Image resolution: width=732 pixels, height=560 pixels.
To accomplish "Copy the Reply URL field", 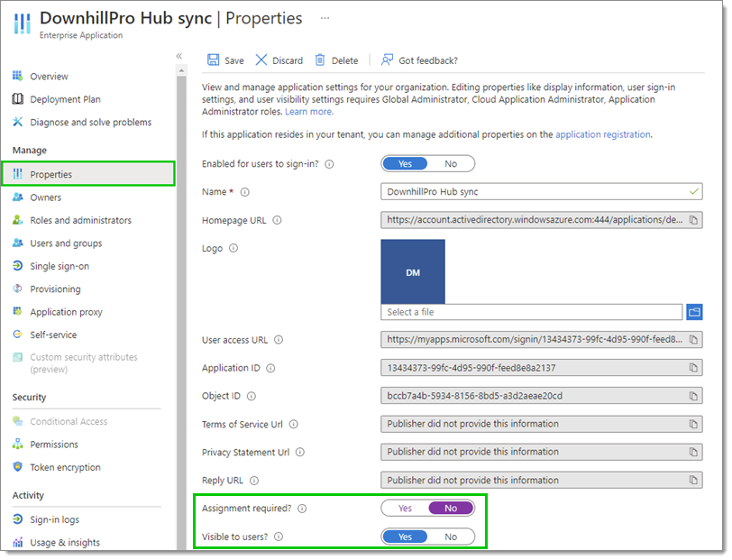I will pos(693,480).
